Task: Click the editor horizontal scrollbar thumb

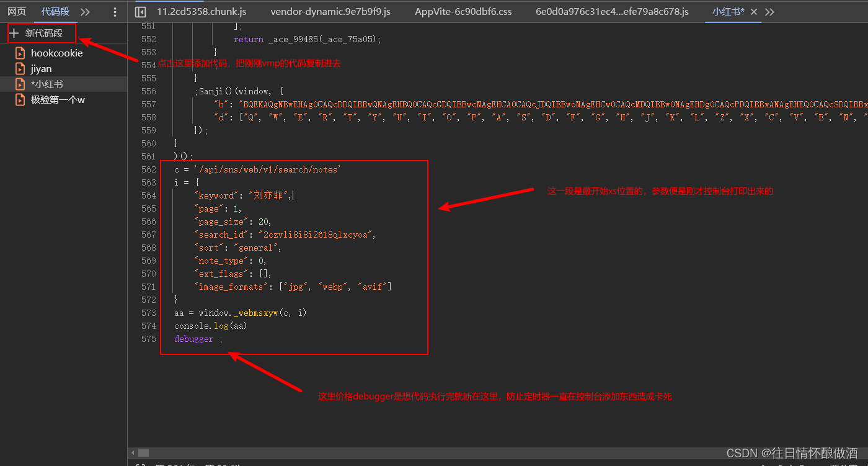Action: click(x=143, y=453)
